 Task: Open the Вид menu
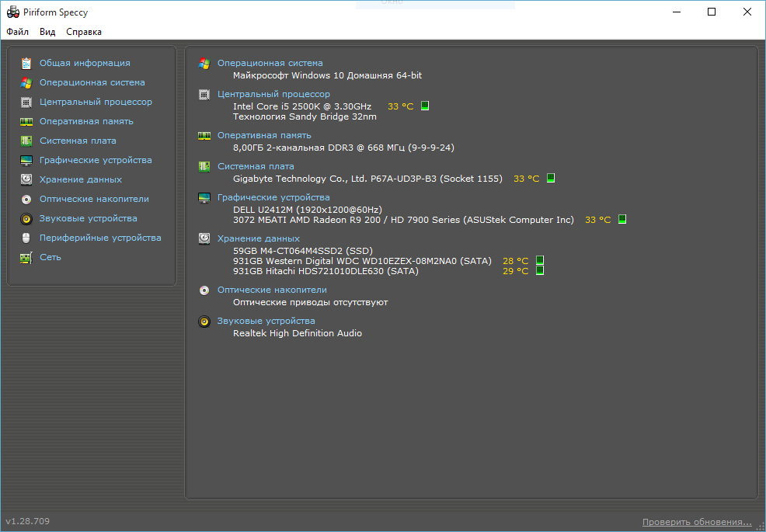pyautogui.click(x=47, y=32)
